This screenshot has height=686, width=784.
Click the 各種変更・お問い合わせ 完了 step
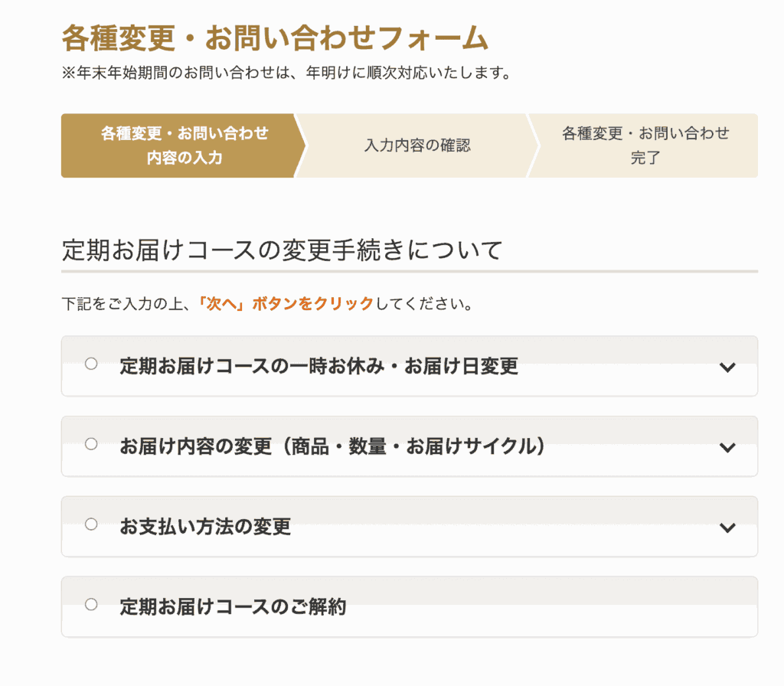pyautogui.click(x=644, y=145)
